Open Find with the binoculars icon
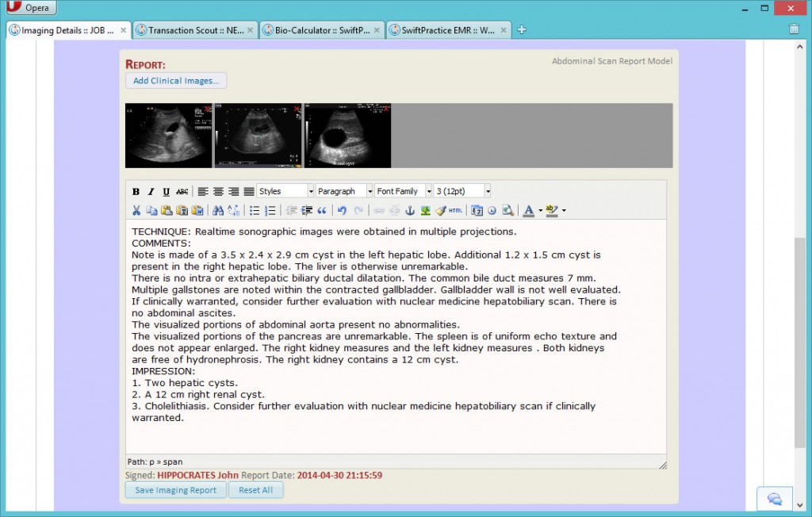The width and height of the screenshot is (812, 517). pos(220,210)
